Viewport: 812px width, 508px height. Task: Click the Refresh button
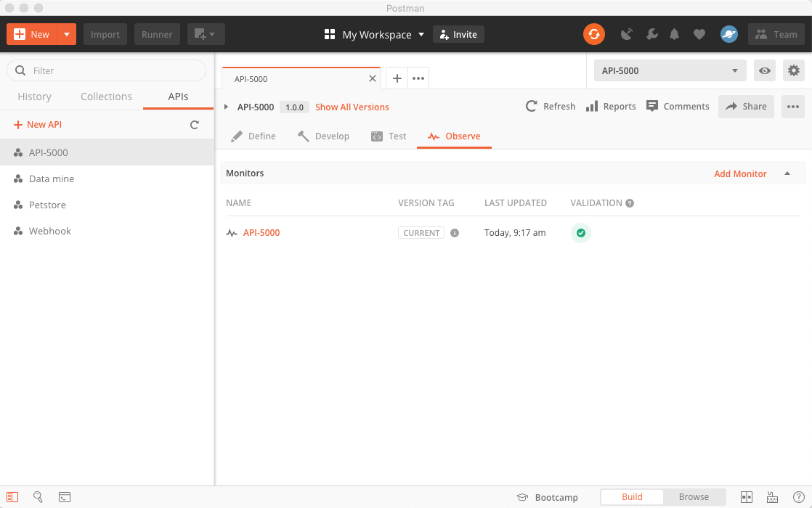click(x=551, y=106)
